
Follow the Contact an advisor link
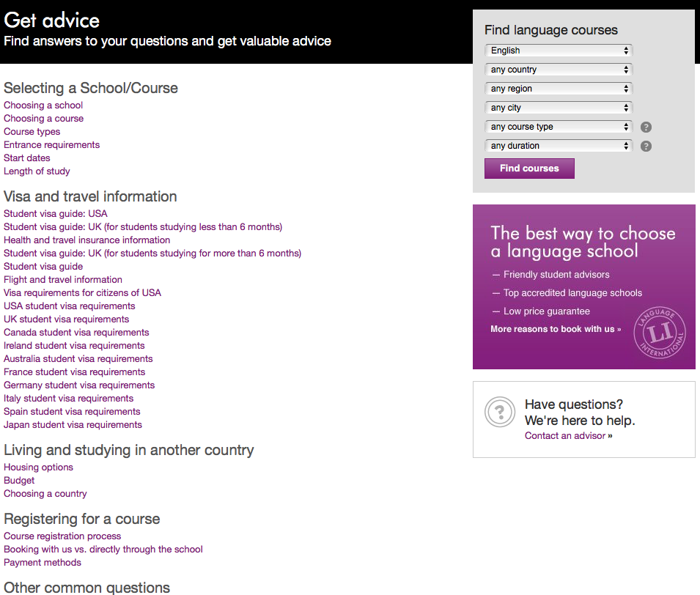[x=567, y=435]
